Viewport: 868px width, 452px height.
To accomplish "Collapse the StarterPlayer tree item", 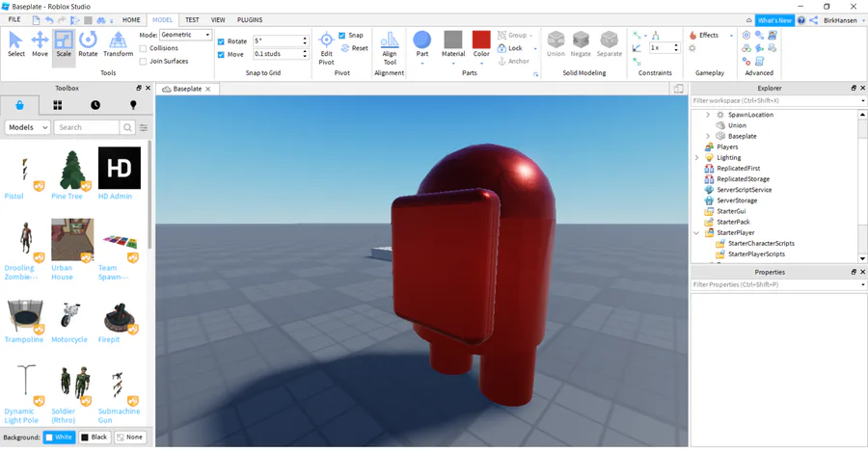I will (x=697, y=233).
